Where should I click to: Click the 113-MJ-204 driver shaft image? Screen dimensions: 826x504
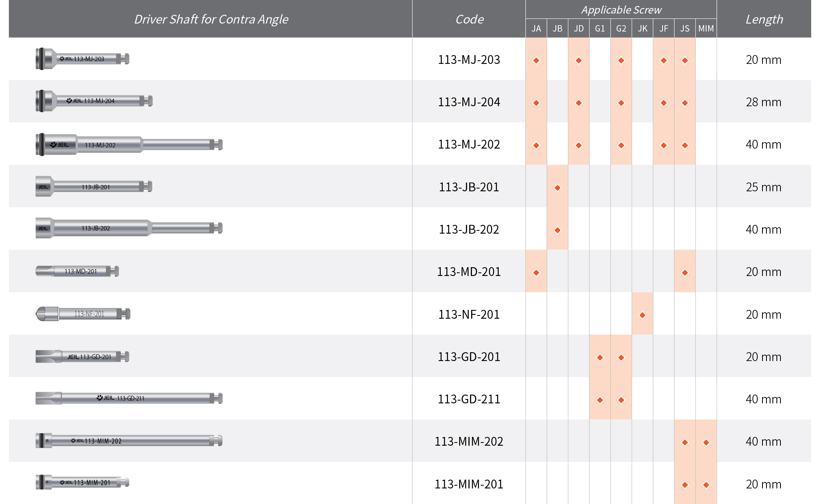(94, 101)
